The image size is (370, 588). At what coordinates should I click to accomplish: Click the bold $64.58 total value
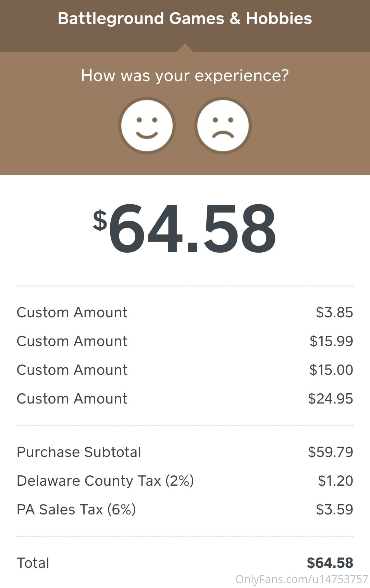click(x=330, y=563)
